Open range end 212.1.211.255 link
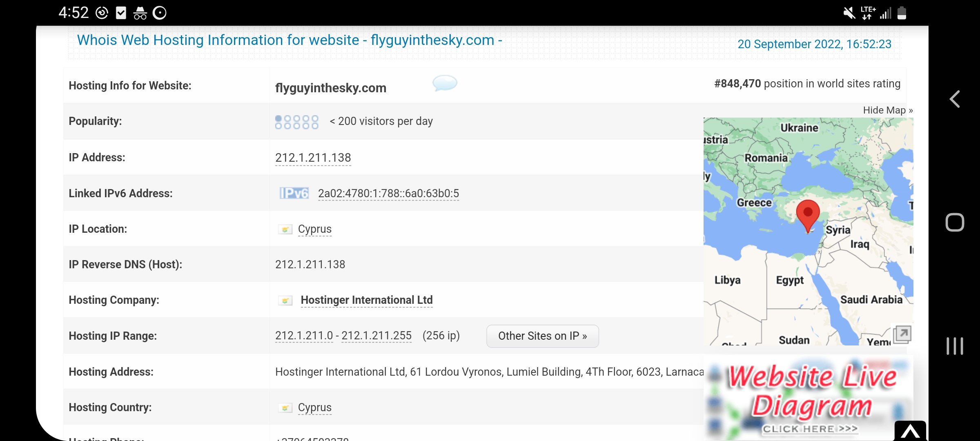The image size is (980, 441). click(x=376, y=336)
